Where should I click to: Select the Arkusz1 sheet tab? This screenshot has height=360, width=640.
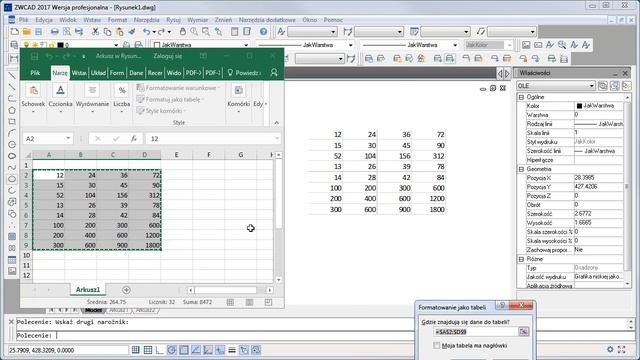[x=88, y=289]
